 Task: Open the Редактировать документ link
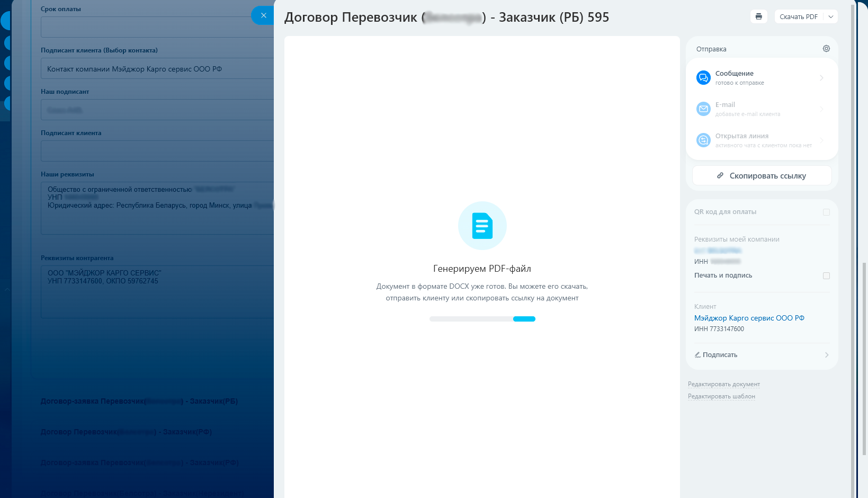(723, 384)
